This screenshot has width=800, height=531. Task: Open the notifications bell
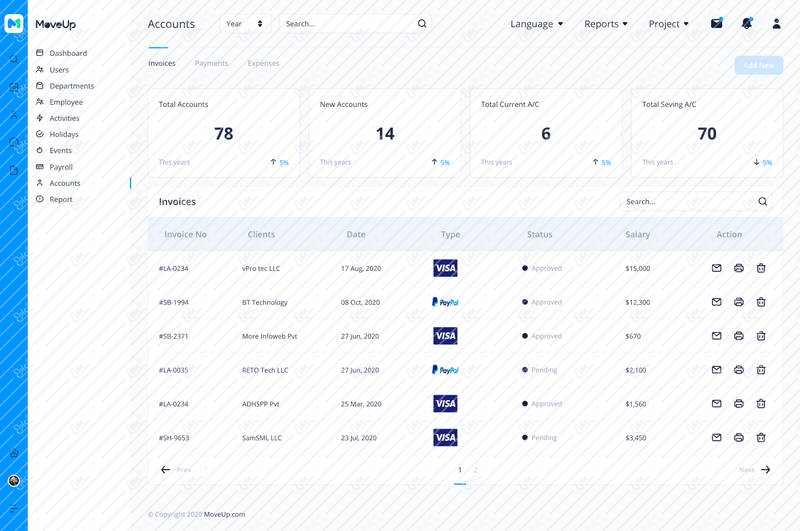(747, 23)
